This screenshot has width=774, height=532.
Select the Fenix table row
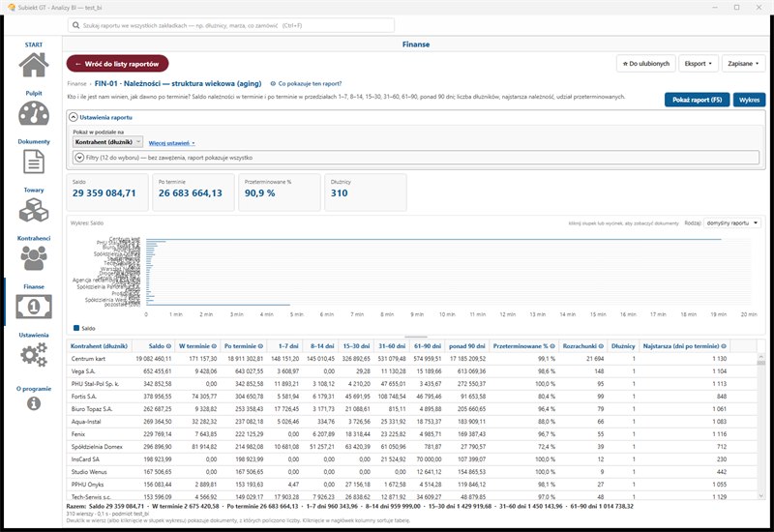412,434
